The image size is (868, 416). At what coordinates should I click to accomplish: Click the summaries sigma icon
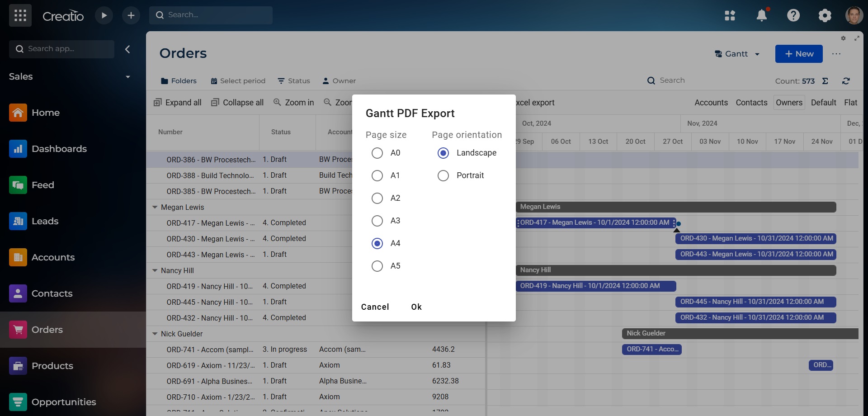[x=826, y=81]
